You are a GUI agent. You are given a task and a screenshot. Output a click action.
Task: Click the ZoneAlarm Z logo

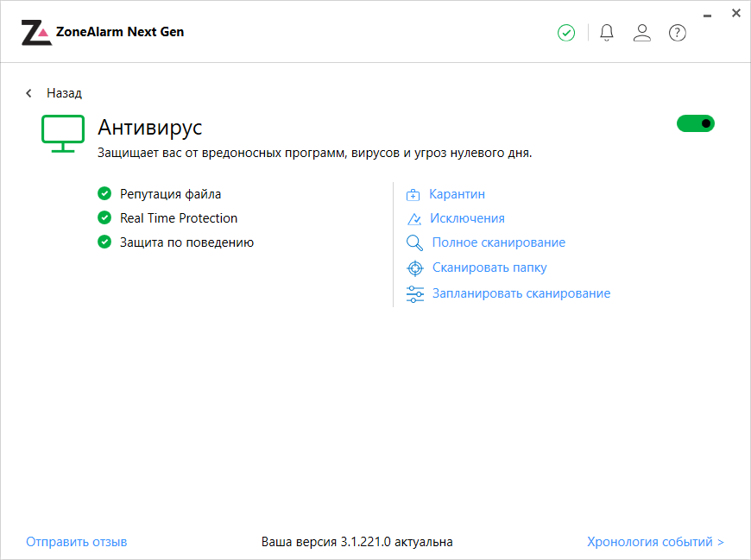(36, 33)
